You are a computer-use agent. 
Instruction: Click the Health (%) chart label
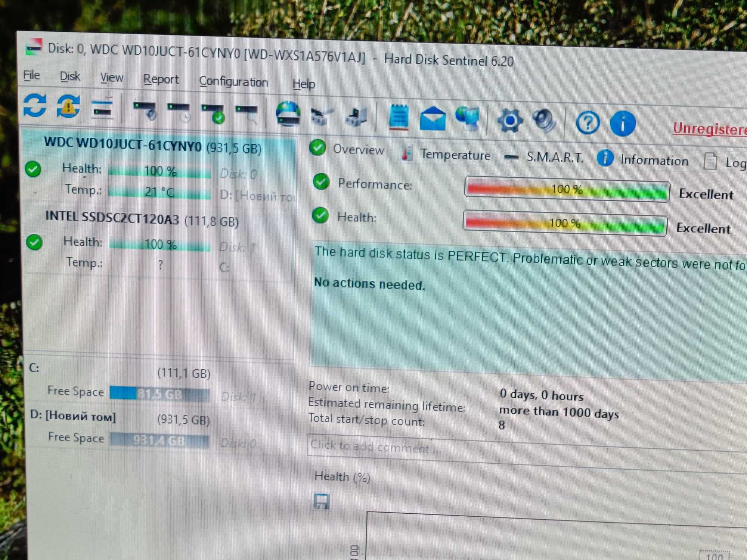342,477
